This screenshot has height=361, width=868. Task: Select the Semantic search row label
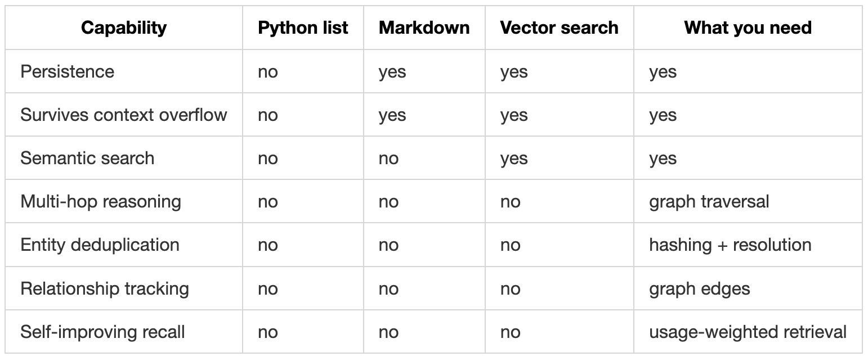tap(87, 158)
